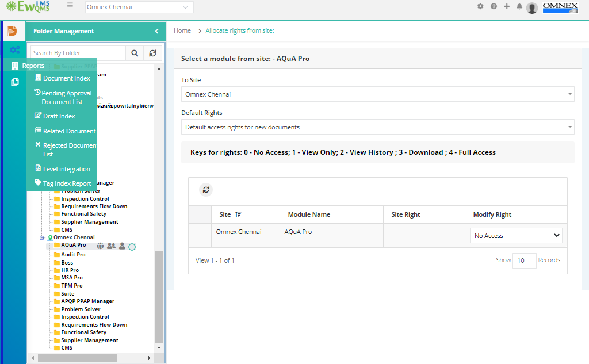This screenshot has height=364, width=589.
Task: Open the sidebar gears configuration icon
Action: pos(14,49)
